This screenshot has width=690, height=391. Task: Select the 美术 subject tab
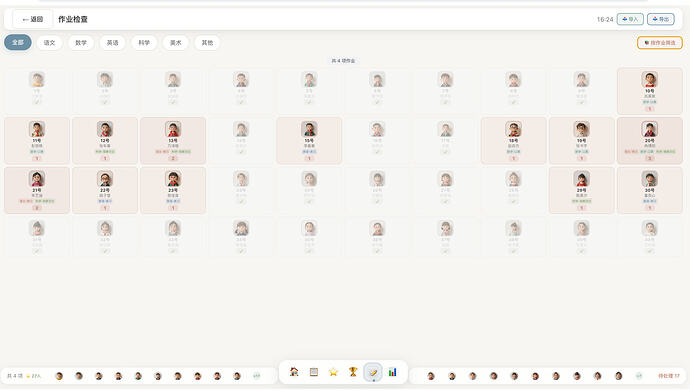tap(176, 43)
